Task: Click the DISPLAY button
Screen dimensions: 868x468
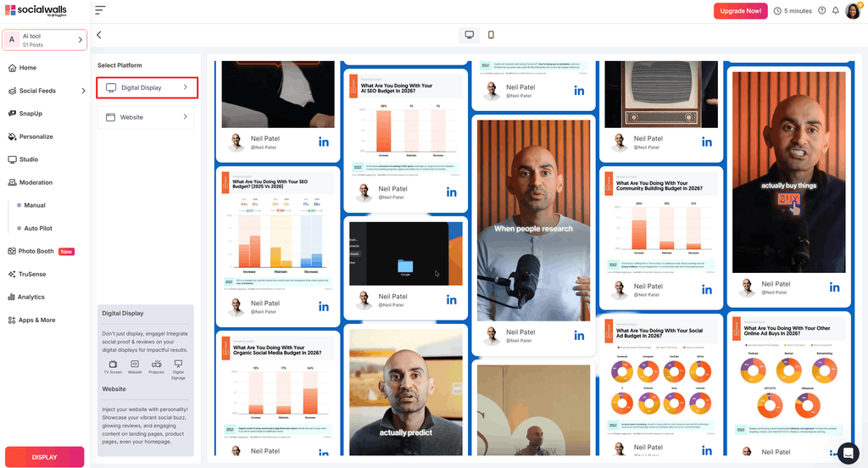Action: coord(44,457)
